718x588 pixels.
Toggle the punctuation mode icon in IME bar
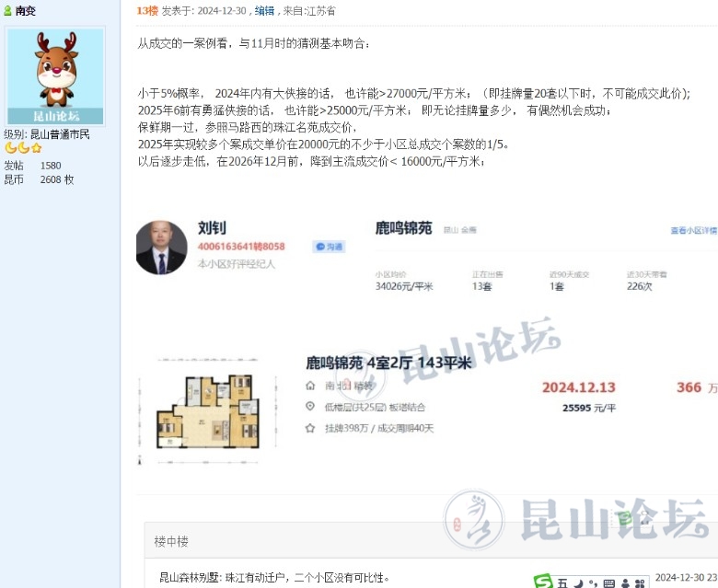point(593,582)
